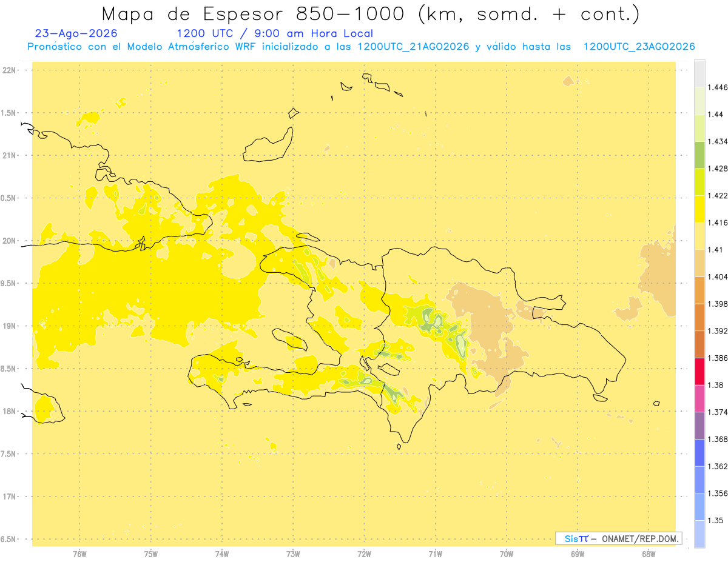Click the colorbar value 1.428
Viewport: 728px width, 562px height.
718,169
